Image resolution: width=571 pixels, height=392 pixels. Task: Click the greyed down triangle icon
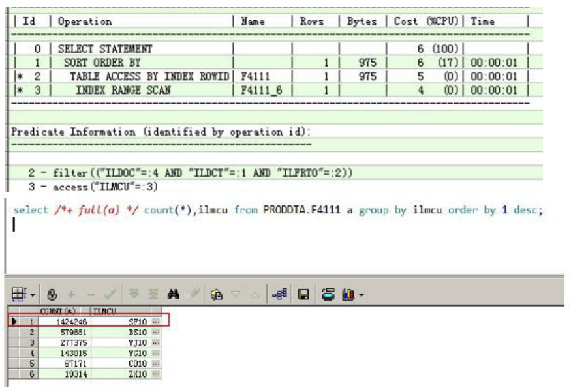(x=236, y=294)
